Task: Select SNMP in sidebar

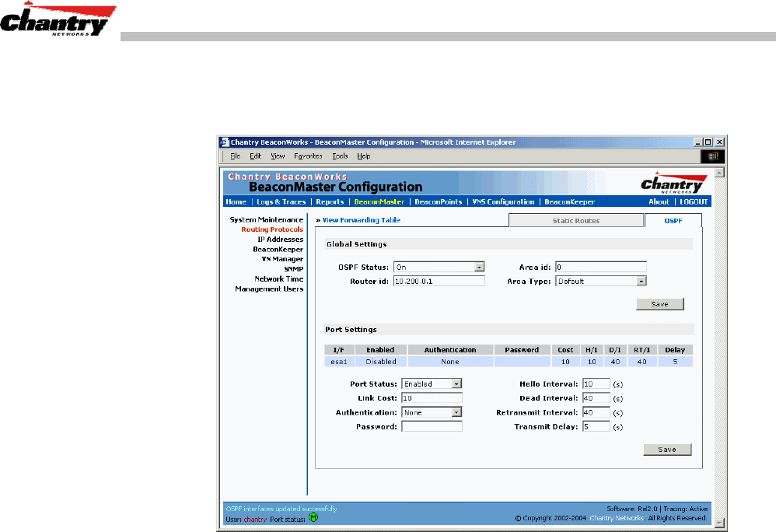Action: click(x=293, y=269)
